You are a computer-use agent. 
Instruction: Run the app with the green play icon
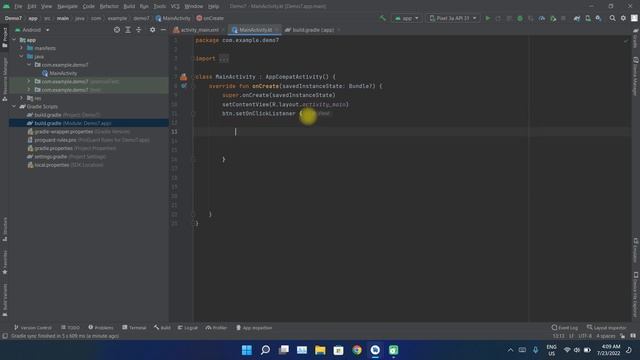(x=487, y=18)
